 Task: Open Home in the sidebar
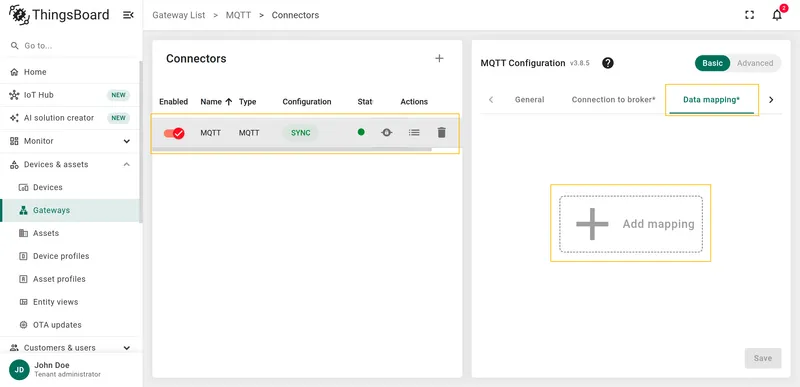click(70, 72)
